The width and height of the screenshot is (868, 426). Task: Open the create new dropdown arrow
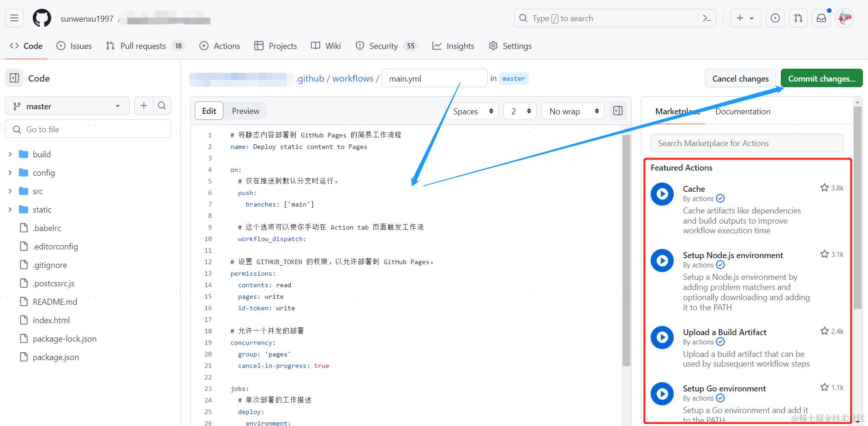coord(752,18)
